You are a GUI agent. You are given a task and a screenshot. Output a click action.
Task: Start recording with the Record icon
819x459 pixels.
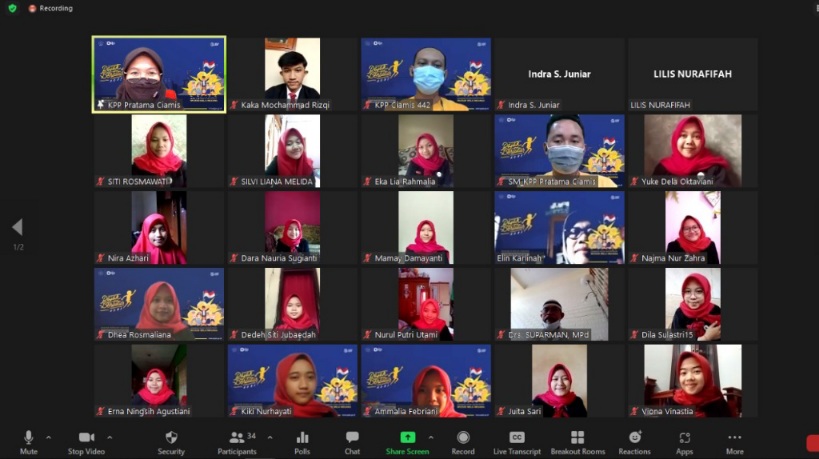[463, 441]
